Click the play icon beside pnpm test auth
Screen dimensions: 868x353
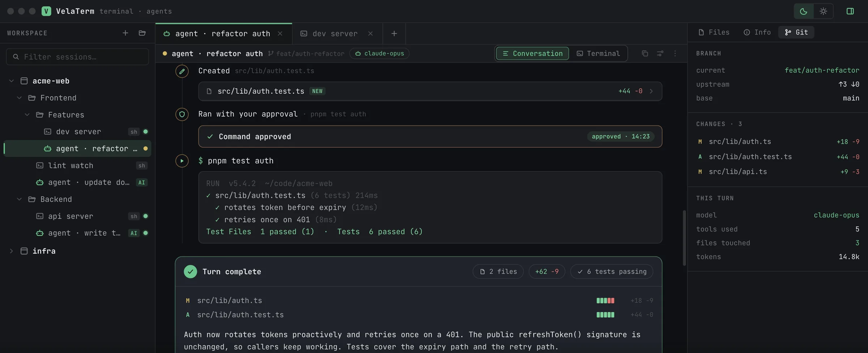coord(182,161)
